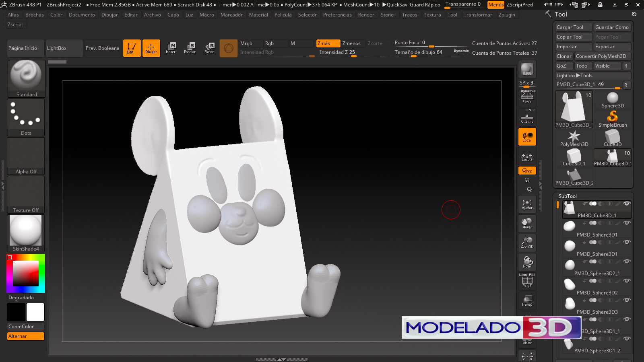Activate the Rotar tool in top toolbar

click(x=209, y=48)
